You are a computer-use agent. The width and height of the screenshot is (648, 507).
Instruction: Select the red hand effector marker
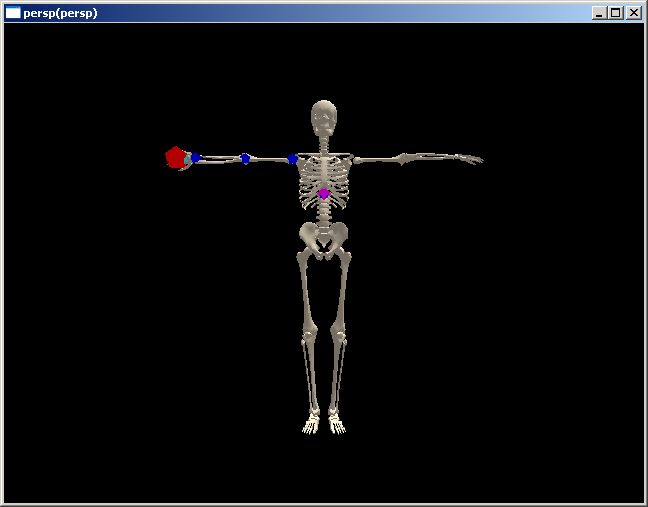pyautogui.click(x=176, y=157)
